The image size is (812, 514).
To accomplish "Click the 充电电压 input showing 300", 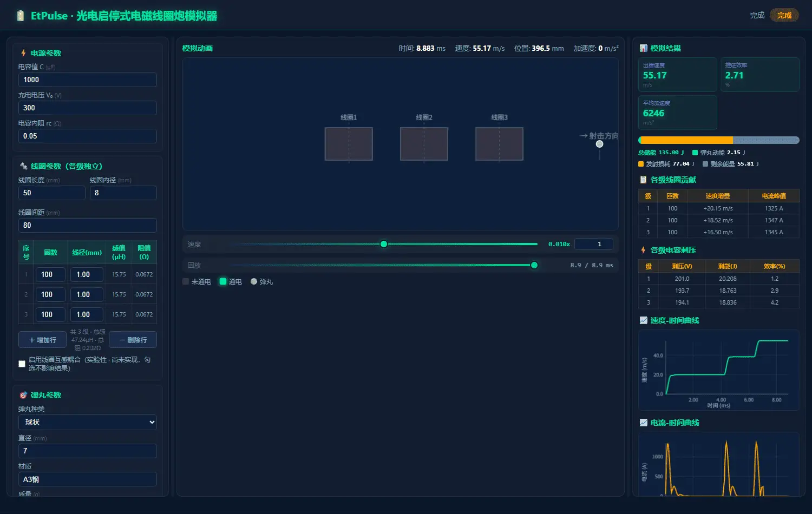I will (x=88, y=108).
